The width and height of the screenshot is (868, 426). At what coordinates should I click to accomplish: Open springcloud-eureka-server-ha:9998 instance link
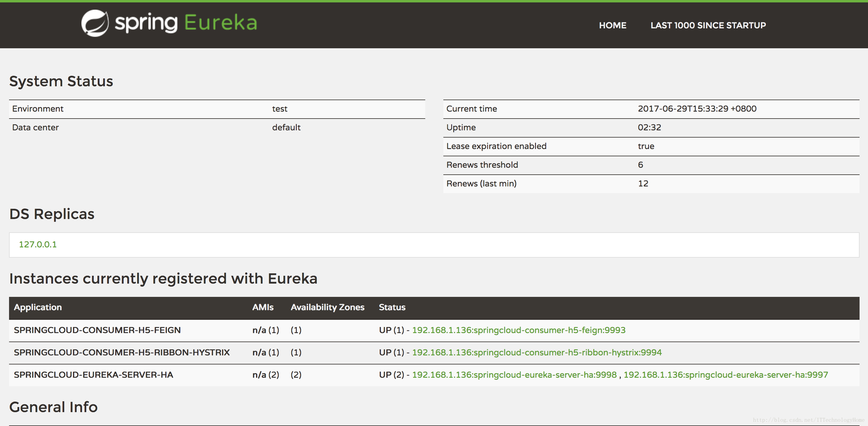[x=514, y=374]
